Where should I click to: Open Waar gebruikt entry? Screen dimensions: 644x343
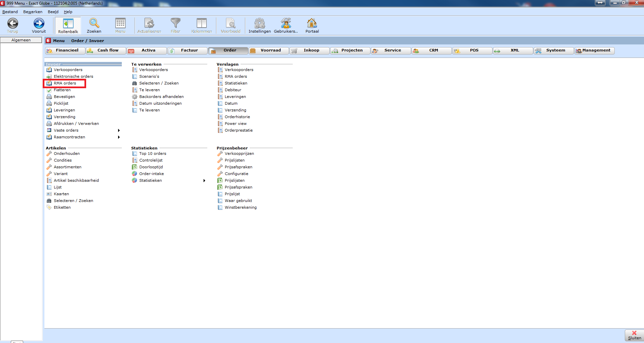pos(238,201)
